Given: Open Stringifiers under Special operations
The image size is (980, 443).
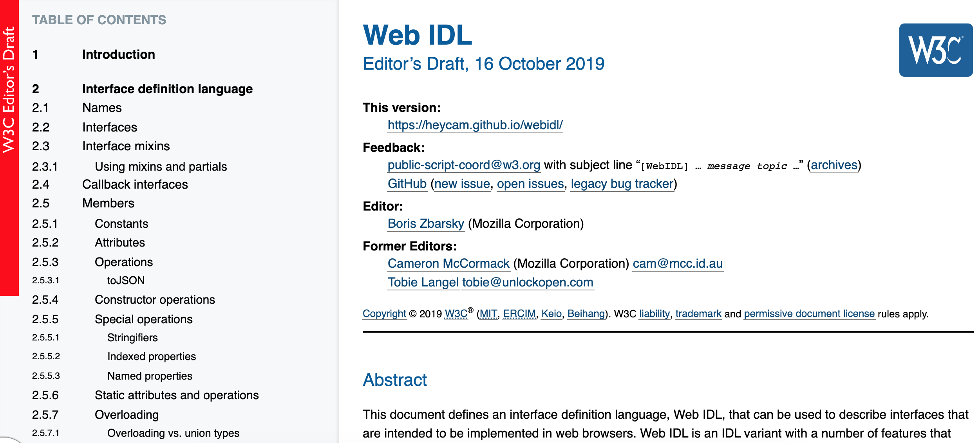Looking at the screenshot, I should (x=133, y=337).
